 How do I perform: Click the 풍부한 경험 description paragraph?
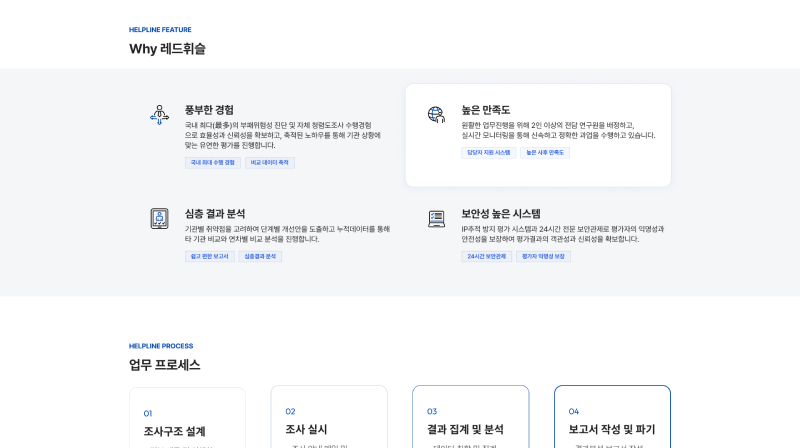[283, 135]
